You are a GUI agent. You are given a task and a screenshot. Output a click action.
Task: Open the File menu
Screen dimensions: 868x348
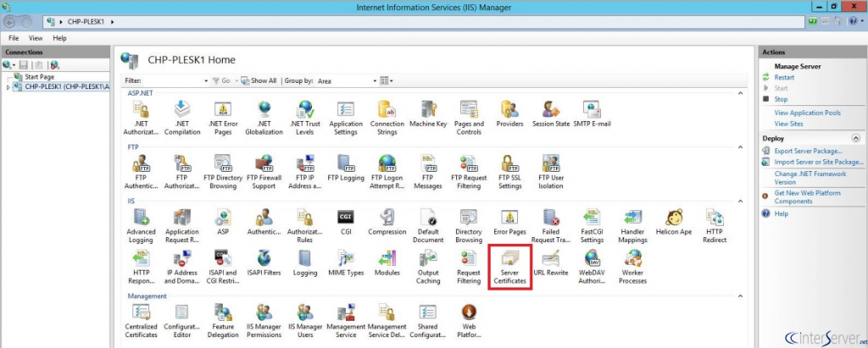[14, 38]
